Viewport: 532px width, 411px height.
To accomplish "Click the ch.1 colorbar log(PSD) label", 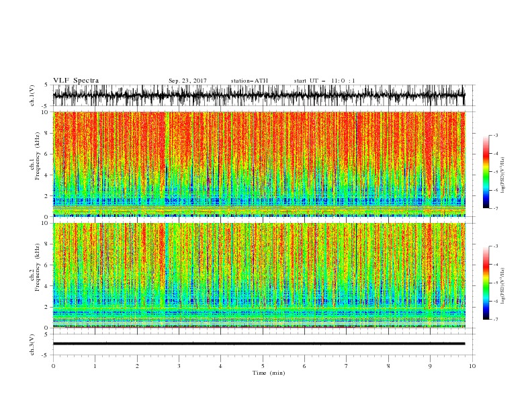I will coord(502,175).
